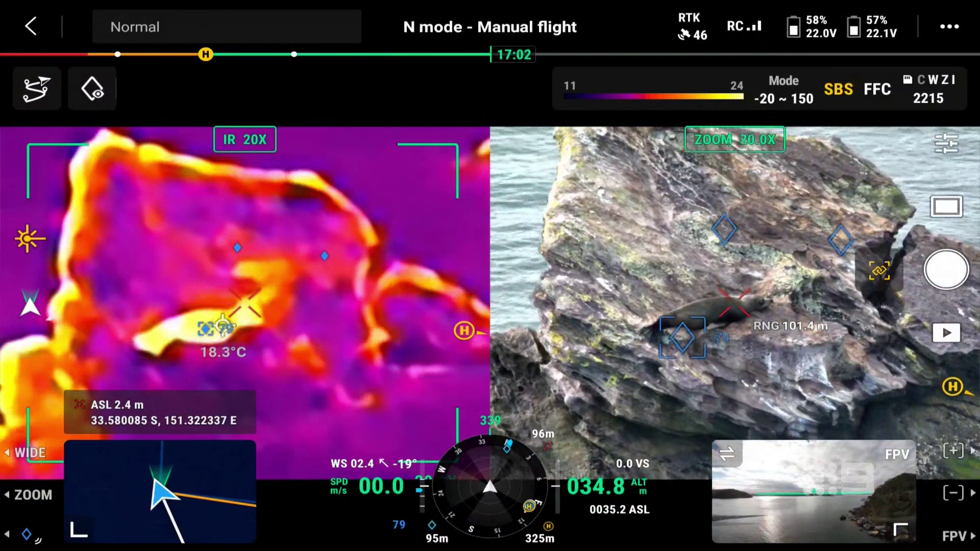Image resolution: width=980 pixels, height=551 pixels.
Task: Collapse the mini map corner handle
Action: click(x=79, y=530)
